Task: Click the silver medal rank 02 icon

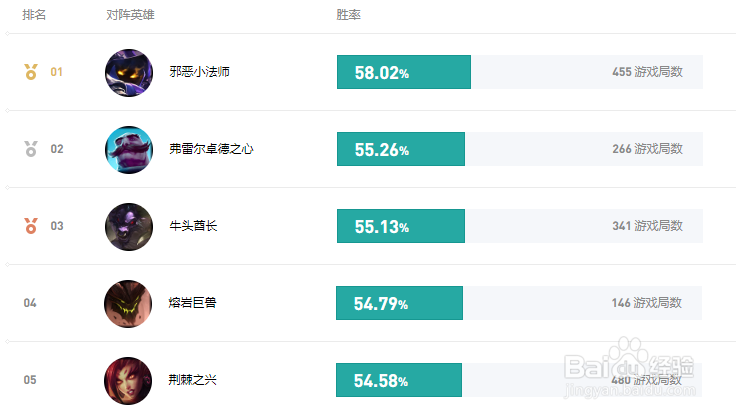Action: pos(31,149)
